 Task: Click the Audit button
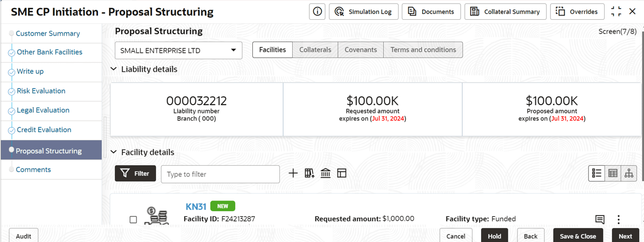coord(23,236)
